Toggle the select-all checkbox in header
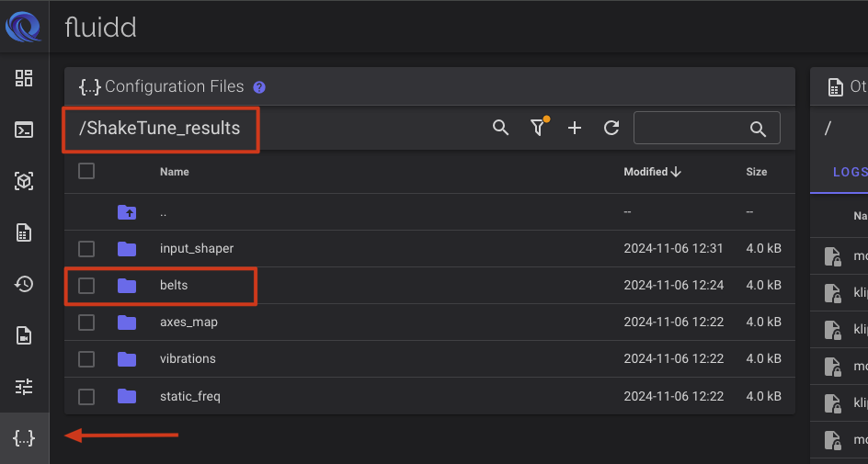This screenshot has width=868, height=464. [x=86, y=171]
